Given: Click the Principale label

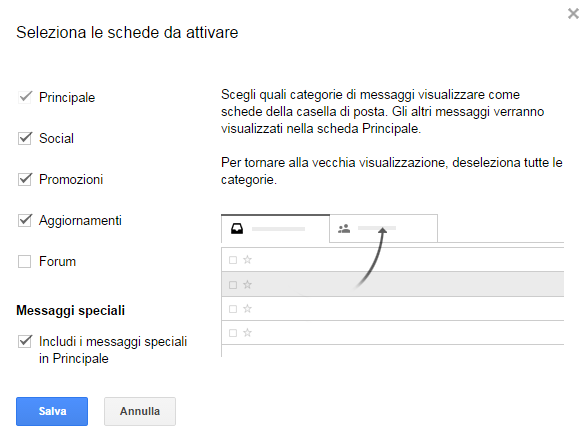Looking at the screenshot, I should click(x=67, y=98).
